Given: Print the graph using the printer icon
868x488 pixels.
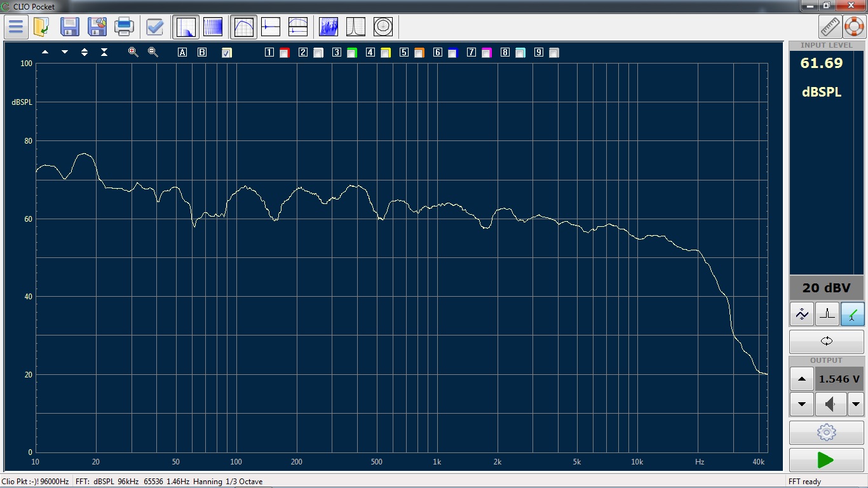Looking at the screenshot, I should point(124,27).
